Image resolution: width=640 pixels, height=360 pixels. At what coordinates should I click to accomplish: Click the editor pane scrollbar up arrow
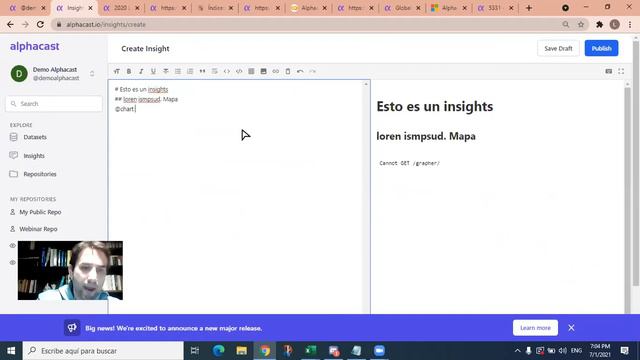coord(366,84)
